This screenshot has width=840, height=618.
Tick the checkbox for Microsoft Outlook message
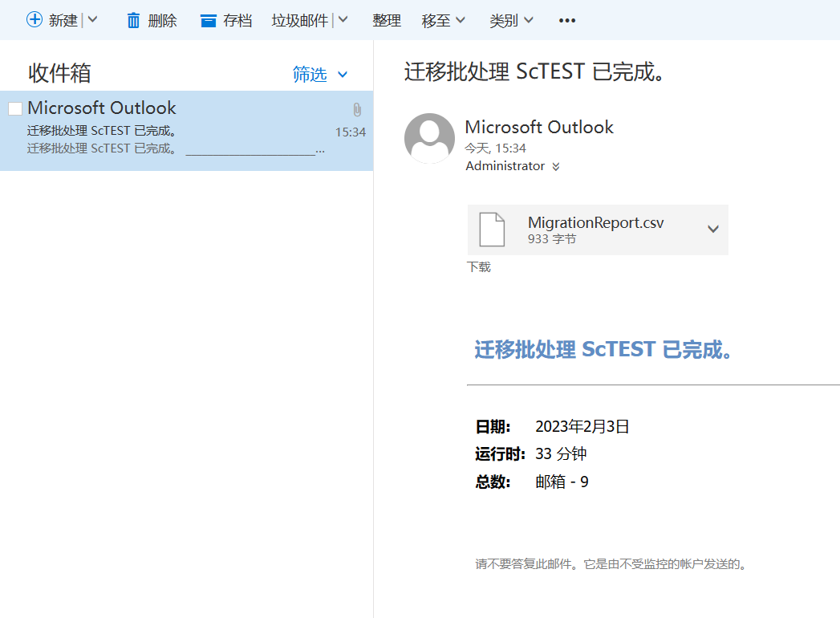click(15, 109)
